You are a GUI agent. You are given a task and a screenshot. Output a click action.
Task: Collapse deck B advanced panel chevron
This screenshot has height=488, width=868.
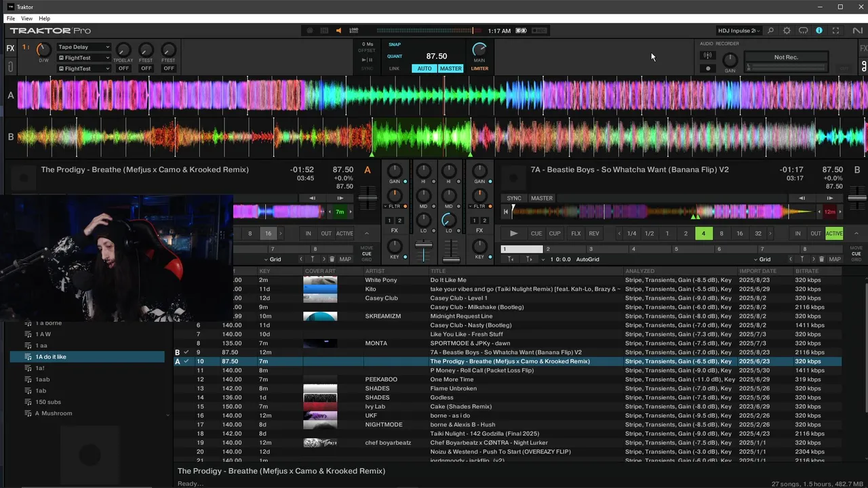pyautogui.click(x=856, y=233)
